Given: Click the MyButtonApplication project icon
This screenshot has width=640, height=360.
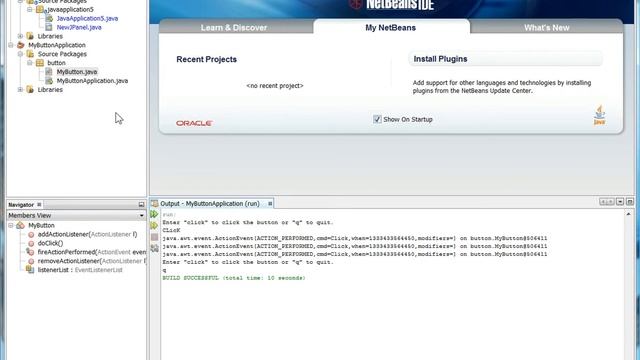Looking at the screenshot, I should tap(21, 45).
